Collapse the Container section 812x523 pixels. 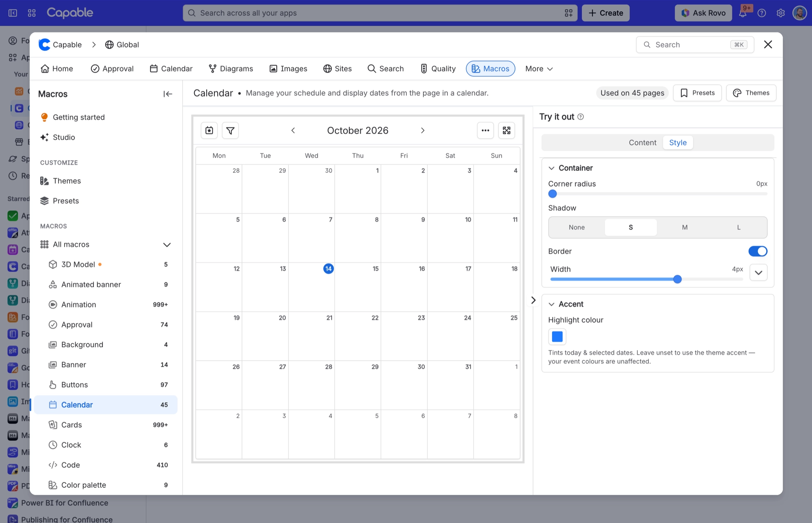tap(551, 168)
